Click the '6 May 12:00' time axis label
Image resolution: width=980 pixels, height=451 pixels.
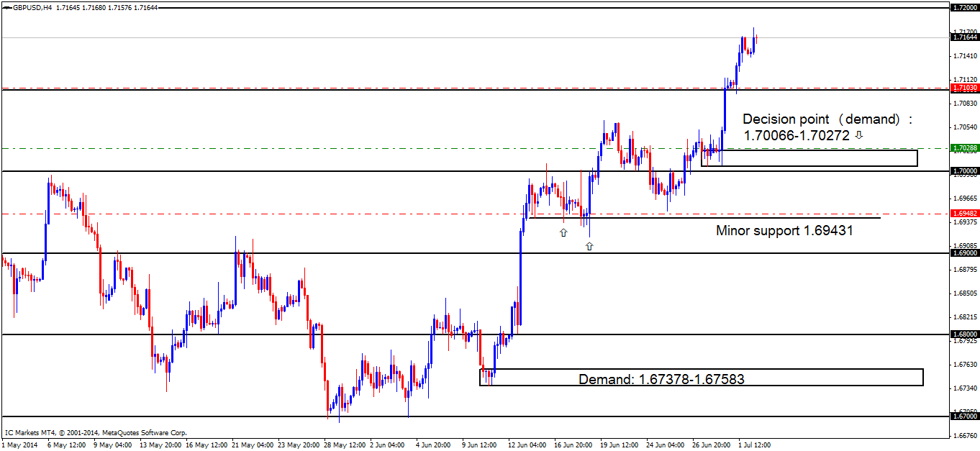tap(68, 445)
